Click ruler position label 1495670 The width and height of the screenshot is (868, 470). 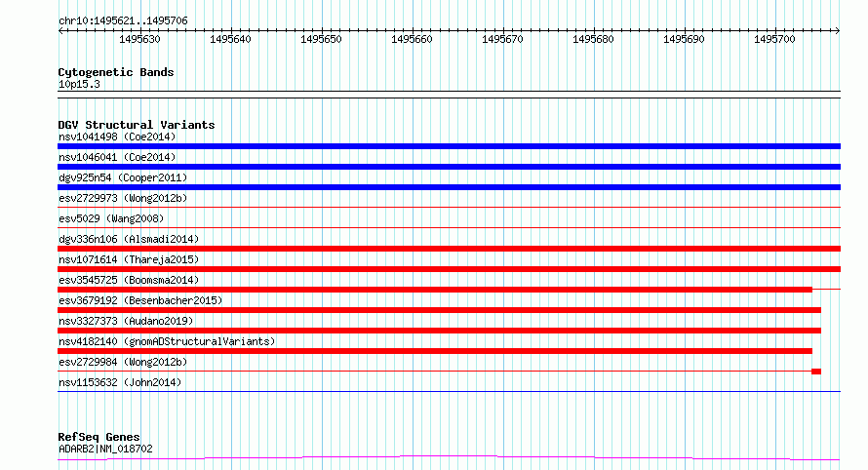point(502,39)
